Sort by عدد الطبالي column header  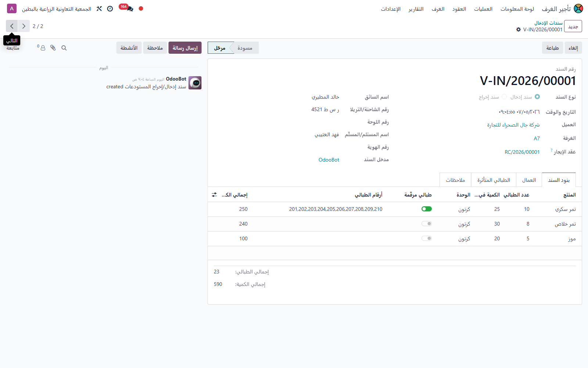tap(516, 195)
